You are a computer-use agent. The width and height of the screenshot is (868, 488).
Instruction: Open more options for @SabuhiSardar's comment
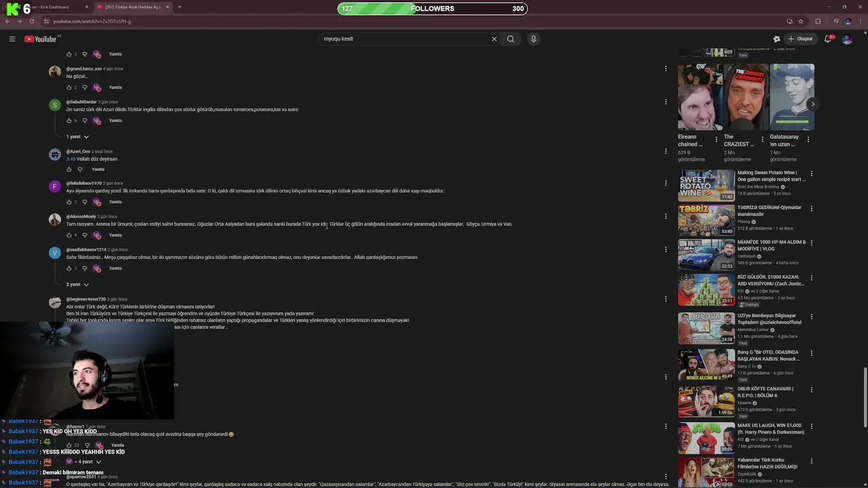tap(666, 102)
